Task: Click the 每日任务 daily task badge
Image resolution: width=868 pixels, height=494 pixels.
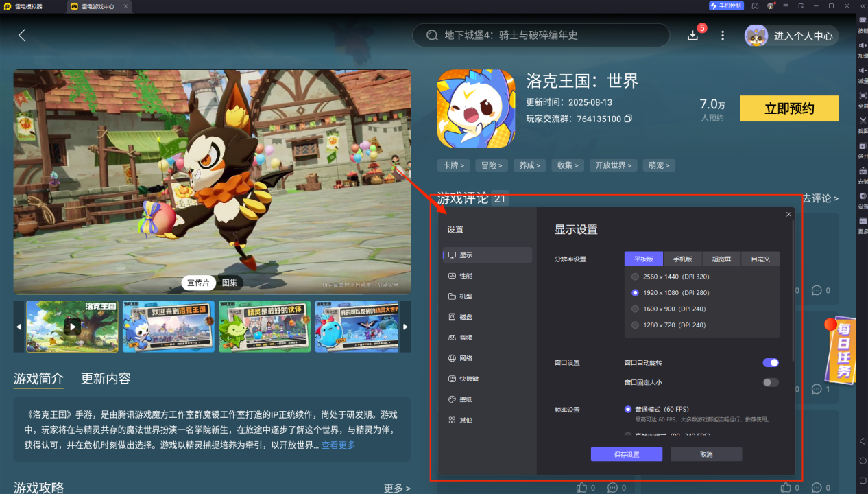Action: point(842,351)
